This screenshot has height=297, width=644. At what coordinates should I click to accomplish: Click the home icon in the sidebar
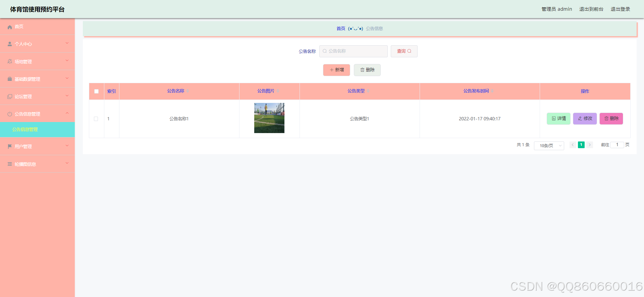pos(10,27)
